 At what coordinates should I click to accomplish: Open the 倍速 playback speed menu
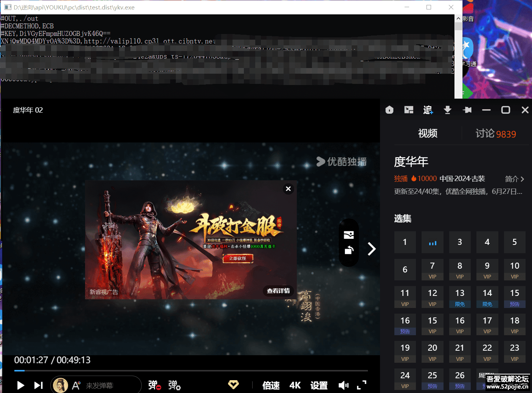click(x=271, y=385)
